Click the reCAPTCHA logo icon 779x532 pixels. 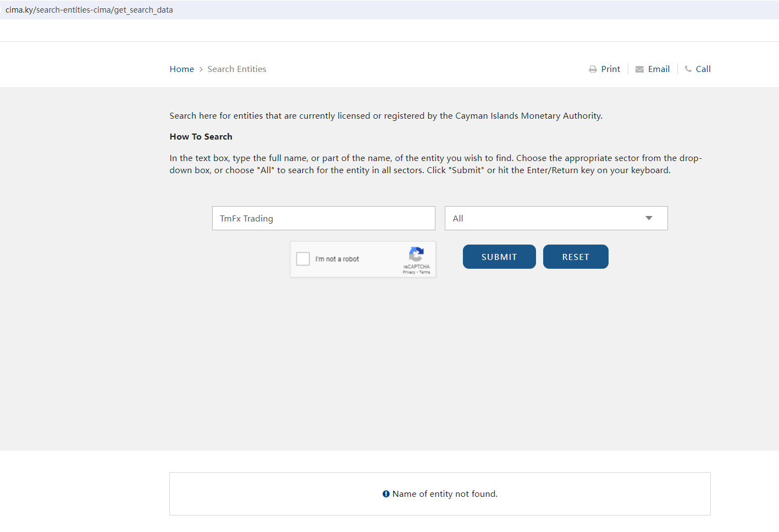pos(416,254)
